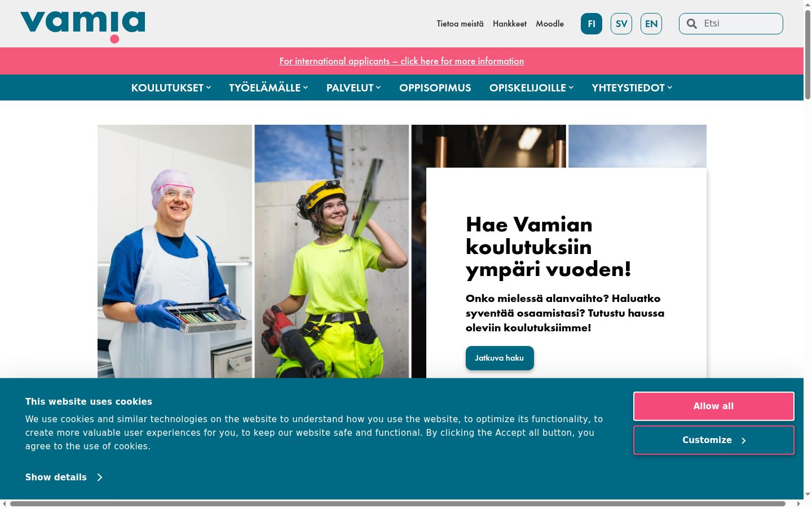
Task: Switch language to Finnish (FI)
Action: 592,24
